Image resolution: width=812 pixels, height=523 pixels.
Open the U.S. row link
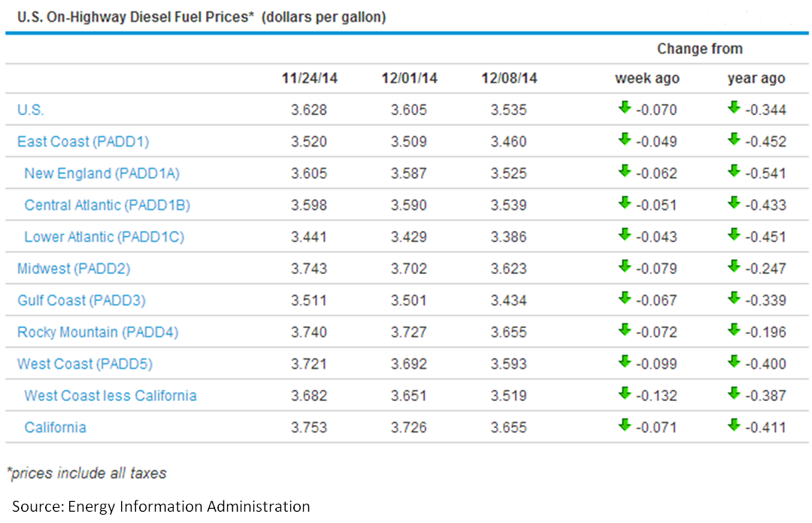(x=31, y=110)
